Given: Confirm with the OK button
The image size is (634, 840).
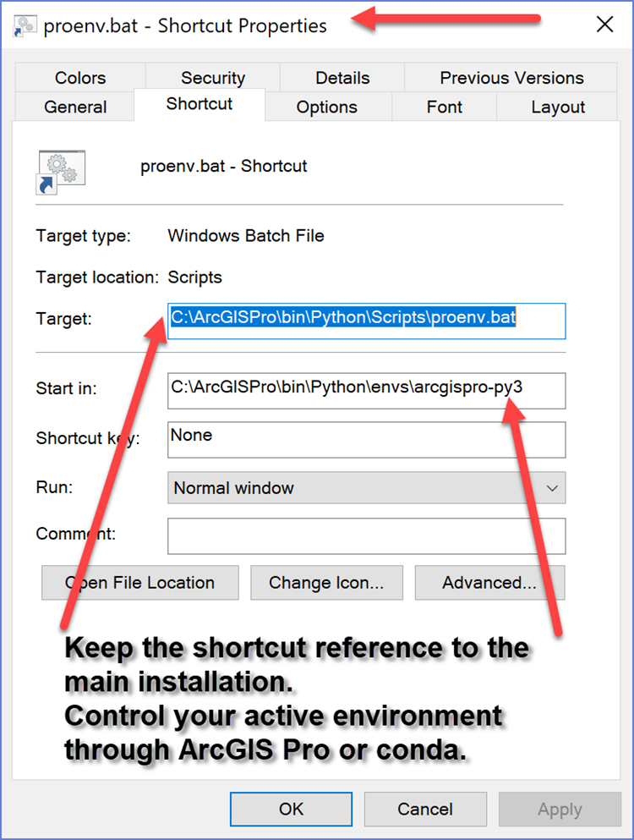Looking at the screenshot, I should point(292,809).
